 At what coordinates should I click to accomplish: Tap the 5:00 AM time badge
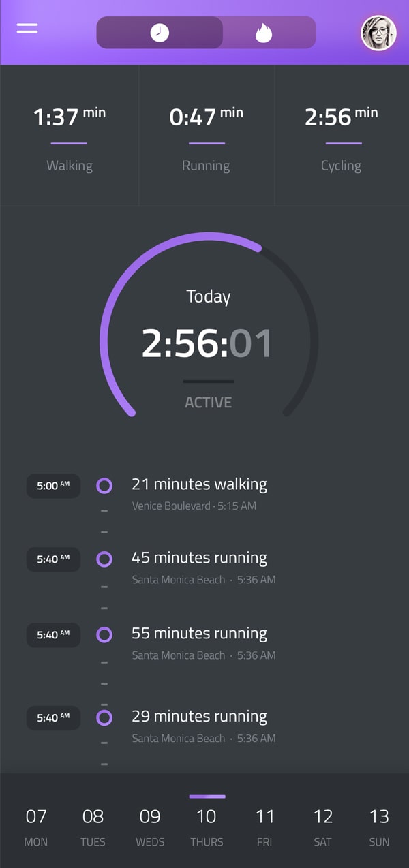point(53,486)
